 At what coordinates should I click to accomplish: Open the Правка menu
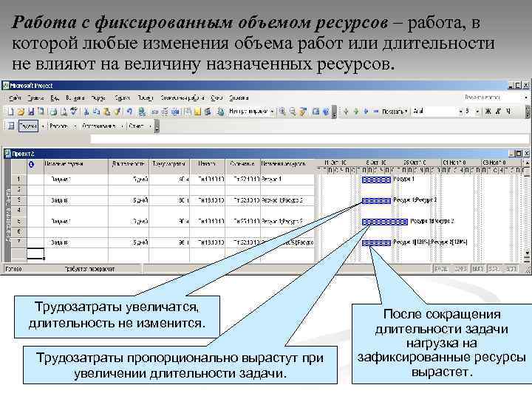point(36,98)
